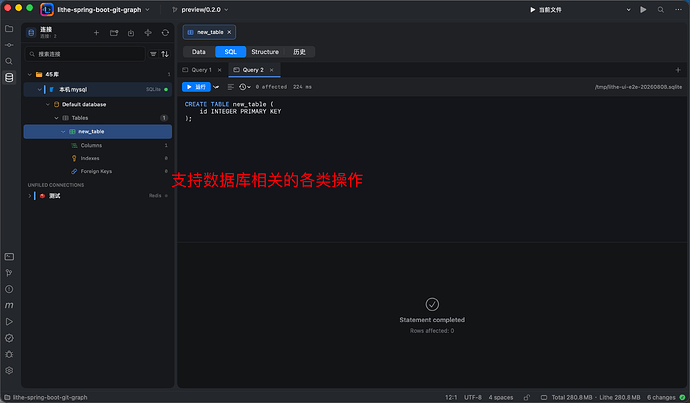
Task: Open the search tool in left sidebar
Action: click(x=9, y=61)
